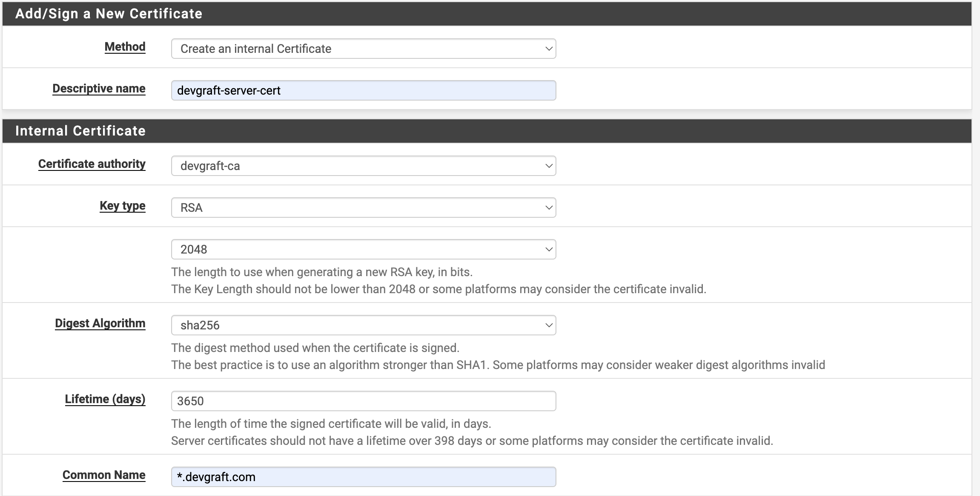
Task: Click the underlined Method label
Action: (x=125, y=47)
